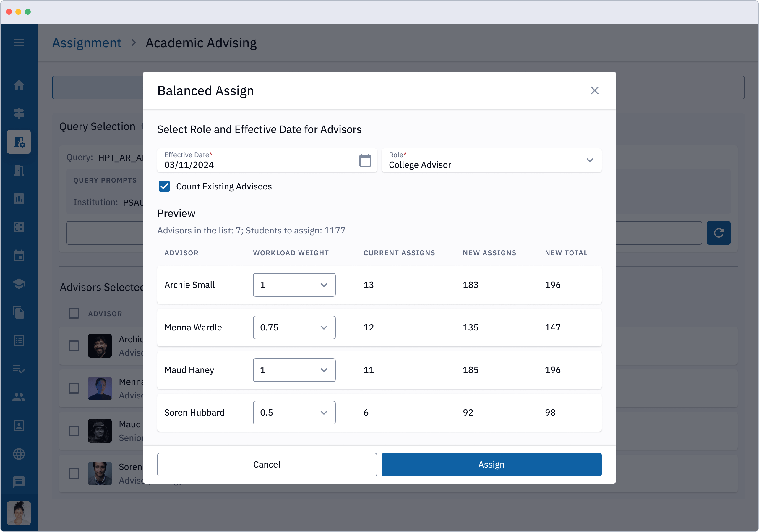The width and height of the screenshot is (759, 532).
Task: Click the breadcrumb chevron separator
Action: point(134,43)
